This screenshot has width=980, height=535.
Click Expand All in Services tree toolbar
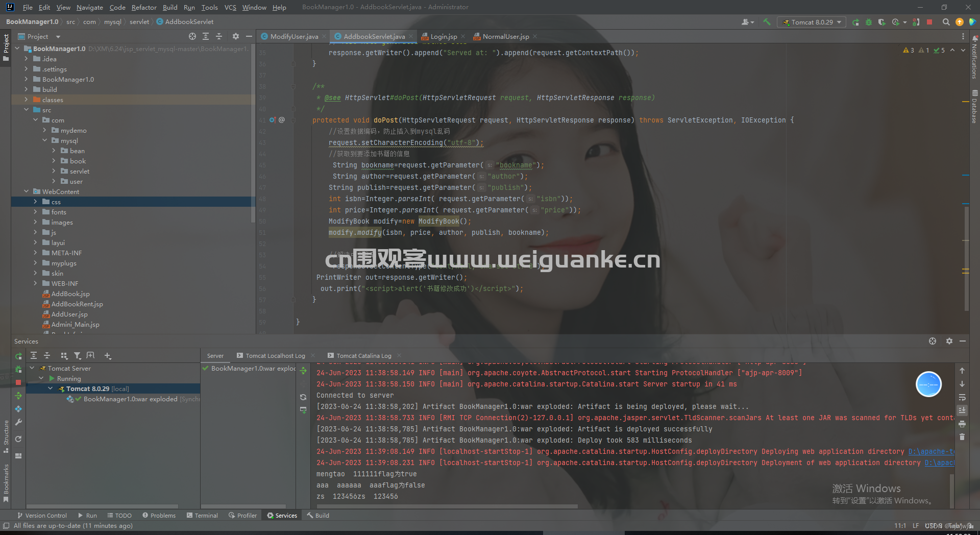tap(34, 356)
